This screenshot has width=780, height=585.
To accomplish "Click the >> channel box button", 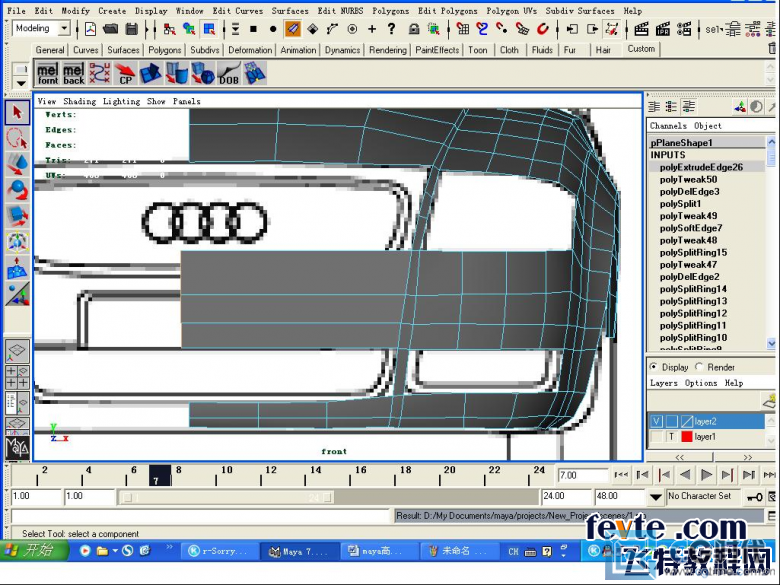I will [x=747, y=457].
